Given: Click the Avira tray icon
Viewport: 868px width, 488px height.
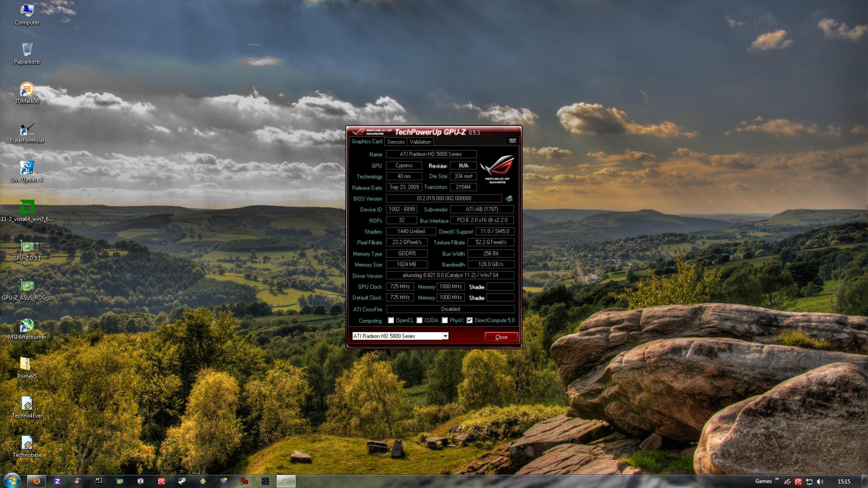Looking at the screenshot, I should tap(798, 482).
